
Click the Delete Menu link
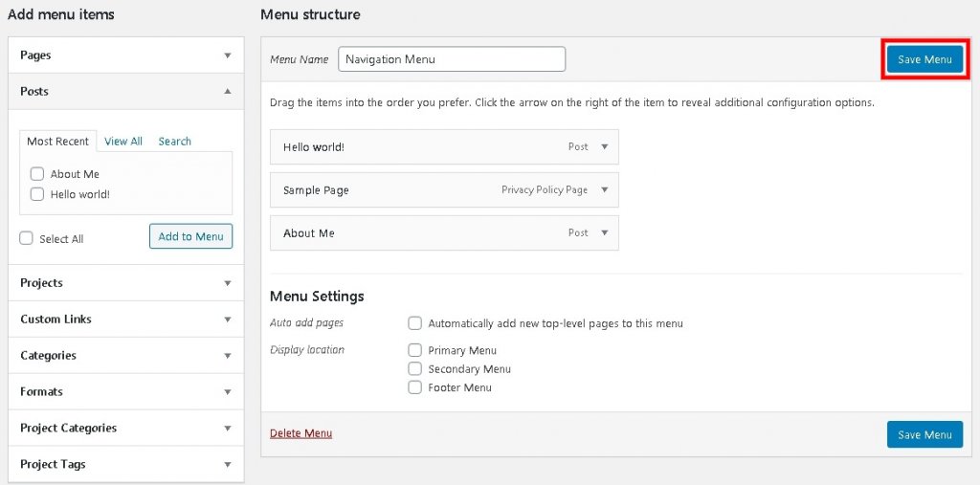pos(301,433)
